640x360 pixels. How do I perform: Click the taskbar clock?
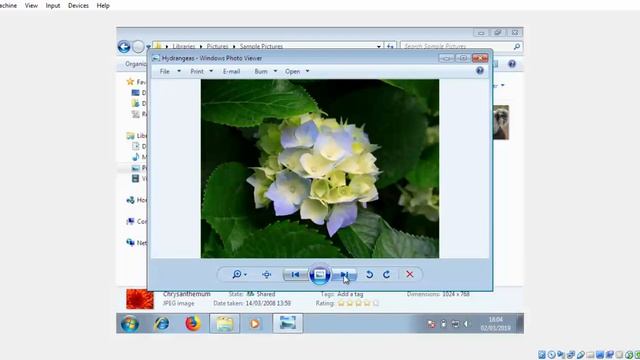point(496,324)
